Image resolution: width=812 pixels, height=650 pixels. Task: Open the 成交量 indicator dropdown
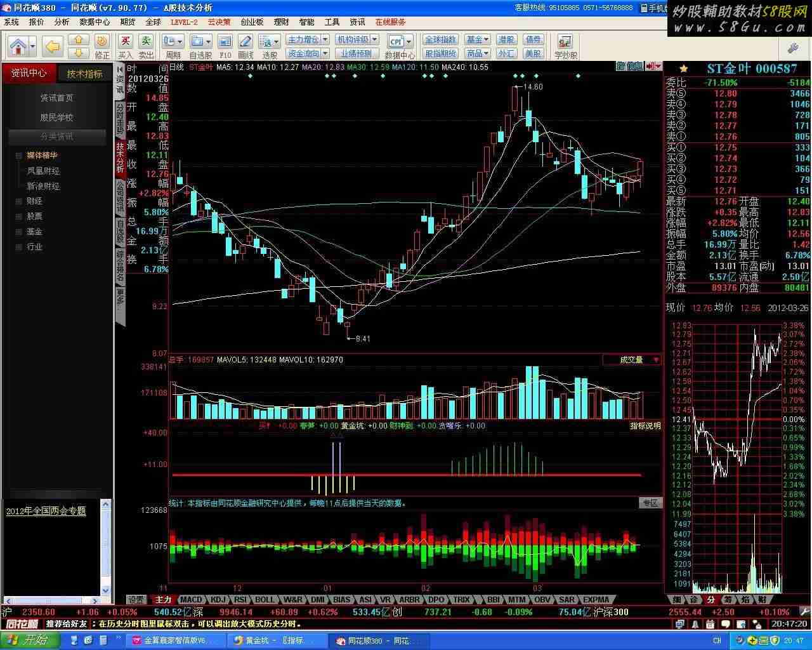point(656,360)
